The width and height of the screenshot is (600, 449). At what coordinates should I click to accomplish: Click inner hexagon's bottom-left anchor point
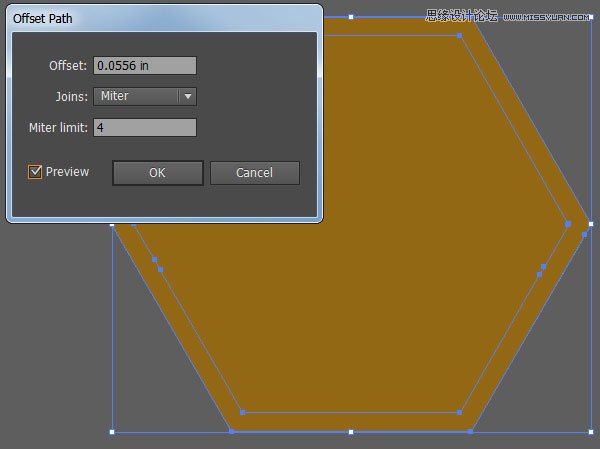click(x=242, y=412)
